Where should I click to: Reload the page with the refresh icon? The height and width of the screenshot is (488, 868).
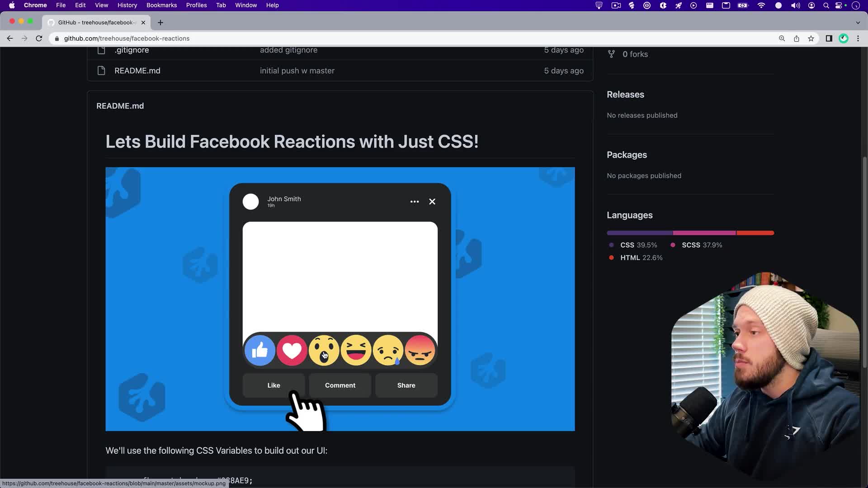coord(39,38)
